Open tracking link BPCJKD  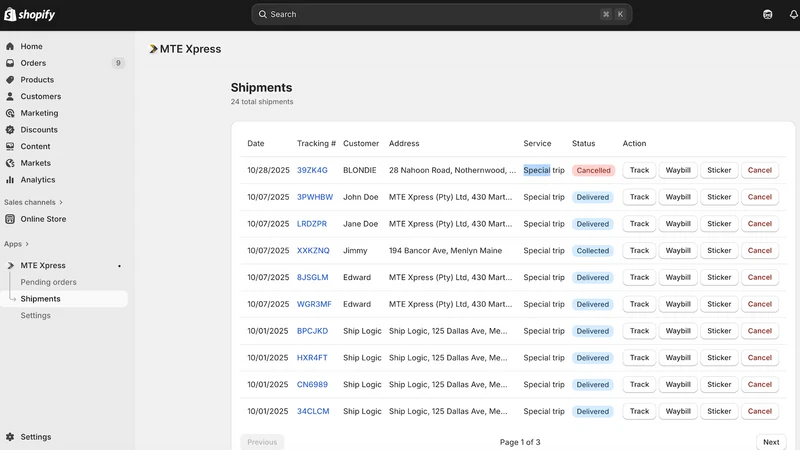pyautogui.click(x=312, y=331)
